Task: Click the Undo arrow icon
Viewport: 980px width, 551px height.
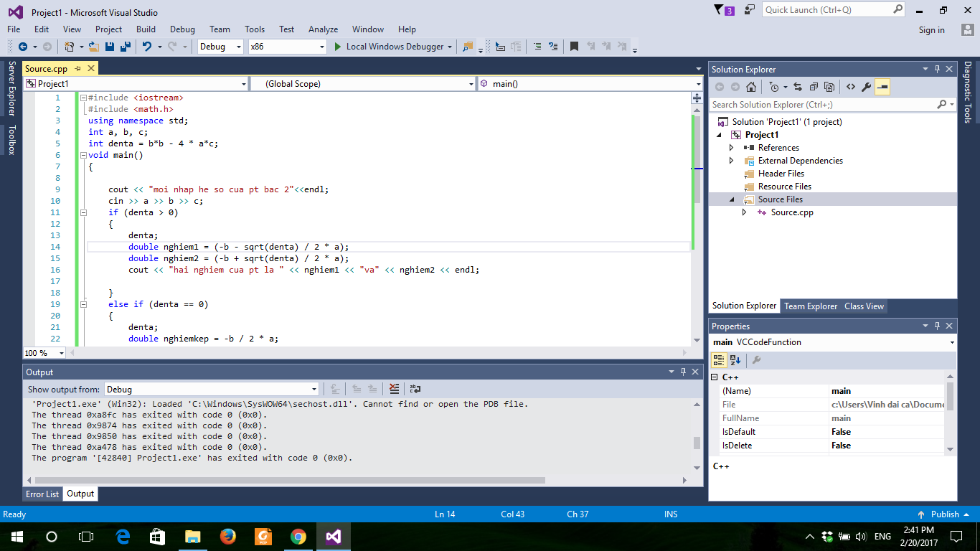Action: pyautogui.click(x=147, y=47)
